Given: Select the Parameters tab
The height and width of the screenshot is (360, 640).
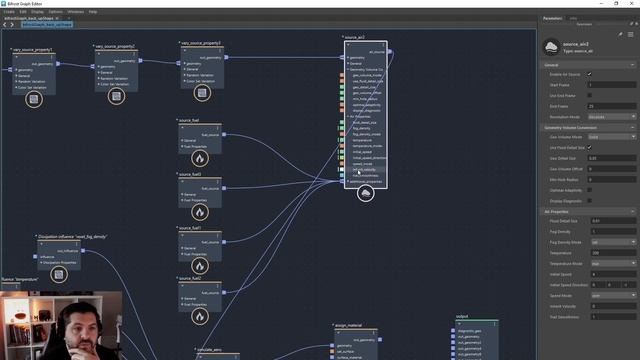Looking at the screenshot, I should tap(552, 18).
